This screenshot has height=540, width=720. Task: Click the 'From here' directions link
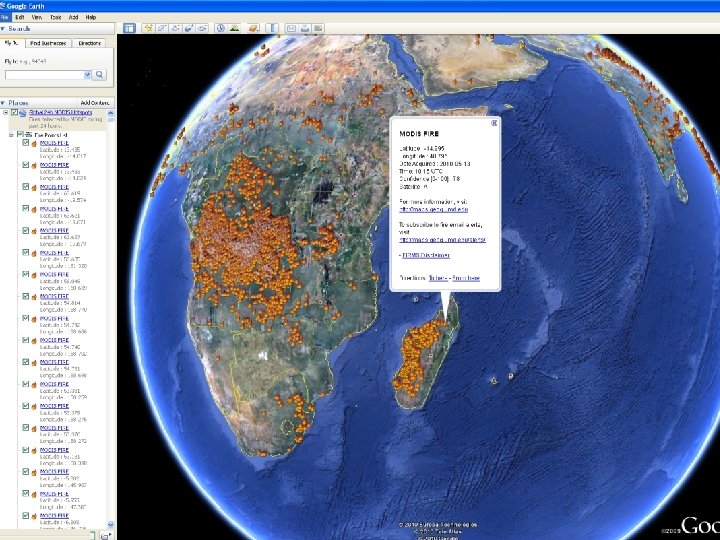point(466,278)
